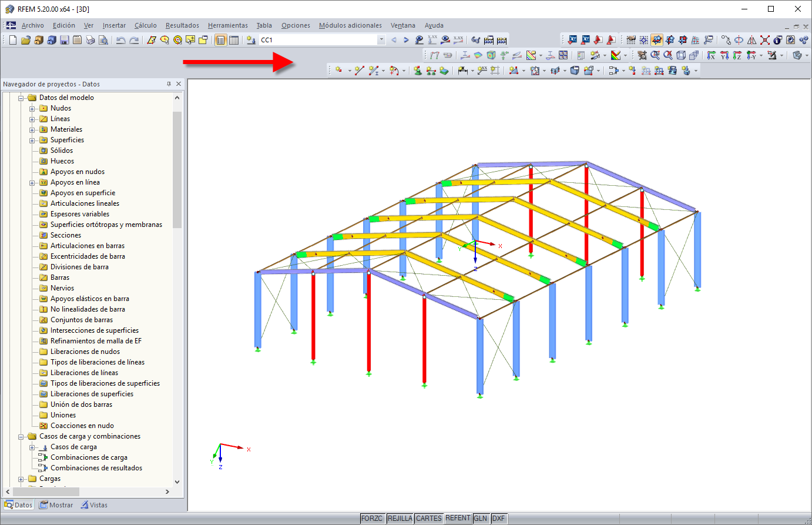The width and height of the screenshot is (812, 525).
Task: Click the navigator horizontal scroll right arrow
Action: point(167,491)
